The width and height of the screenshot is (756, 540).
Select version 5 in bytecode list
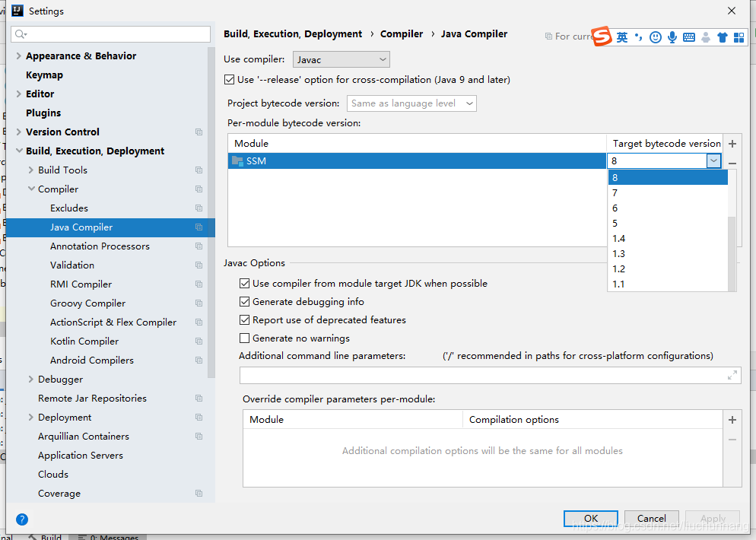(x=668, y=224)
